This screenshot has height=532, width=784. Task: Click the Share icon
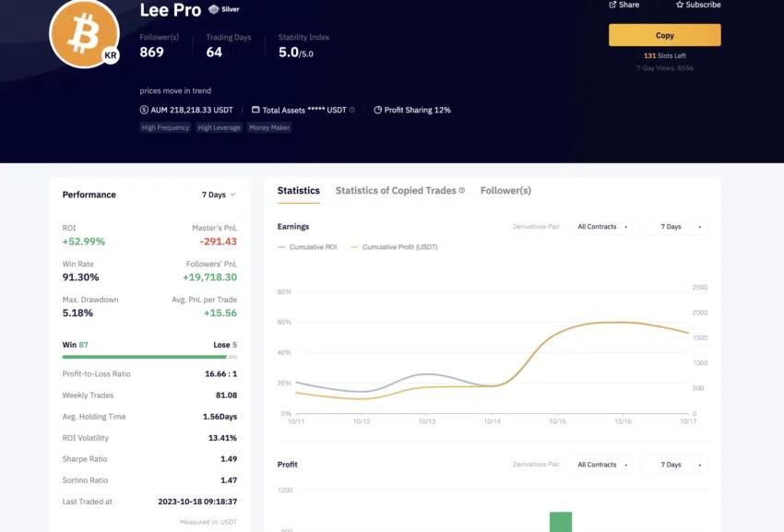pos(612,5)
